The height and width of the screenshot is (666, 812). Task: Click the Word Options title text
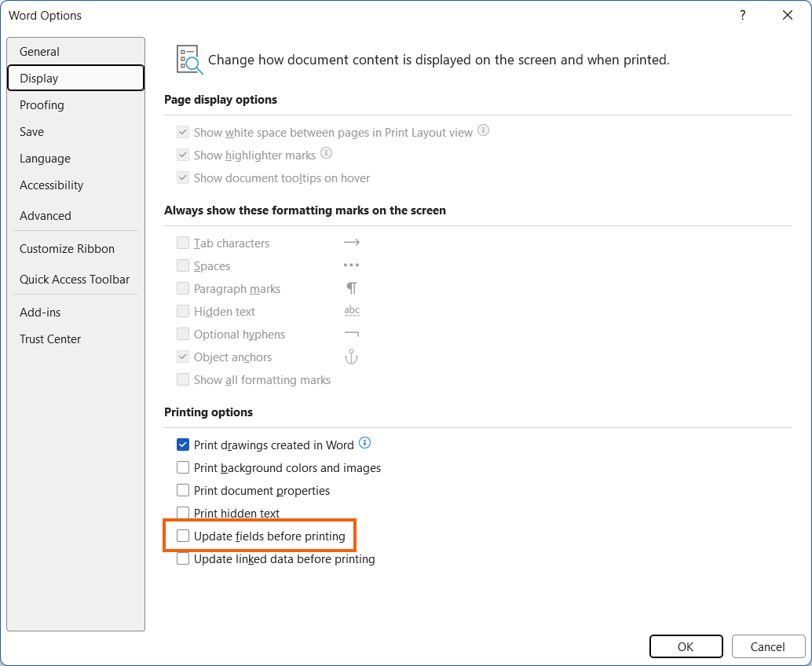tap(45, 16)
